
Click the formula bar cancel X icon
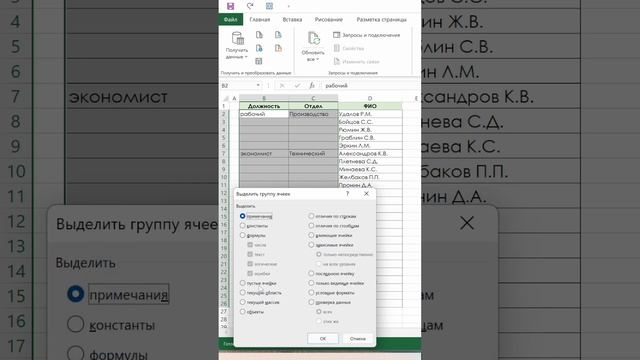click(x=282, y=85)
